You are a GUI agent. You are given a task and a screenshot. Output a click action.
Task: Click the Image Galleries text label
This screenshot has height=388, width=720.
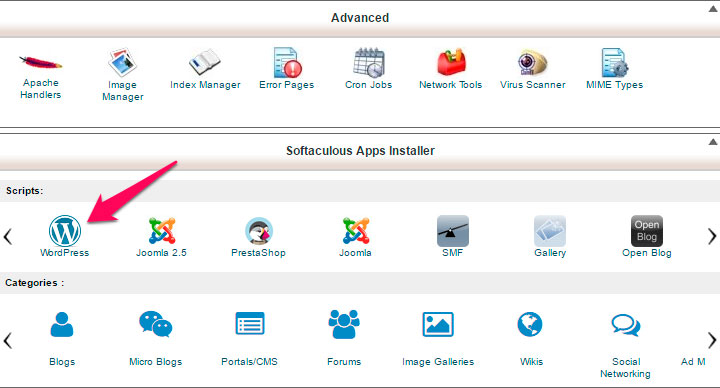[438, 362]
